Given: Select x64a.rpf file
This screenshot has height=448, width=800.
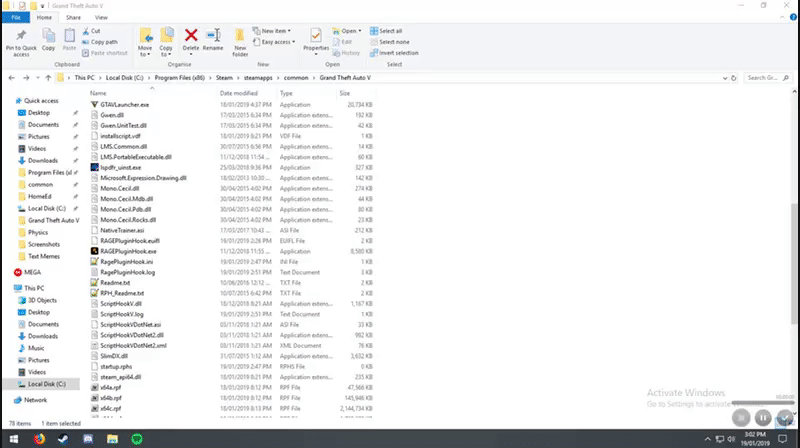Looking at the screenshot, I should [111, 387].
